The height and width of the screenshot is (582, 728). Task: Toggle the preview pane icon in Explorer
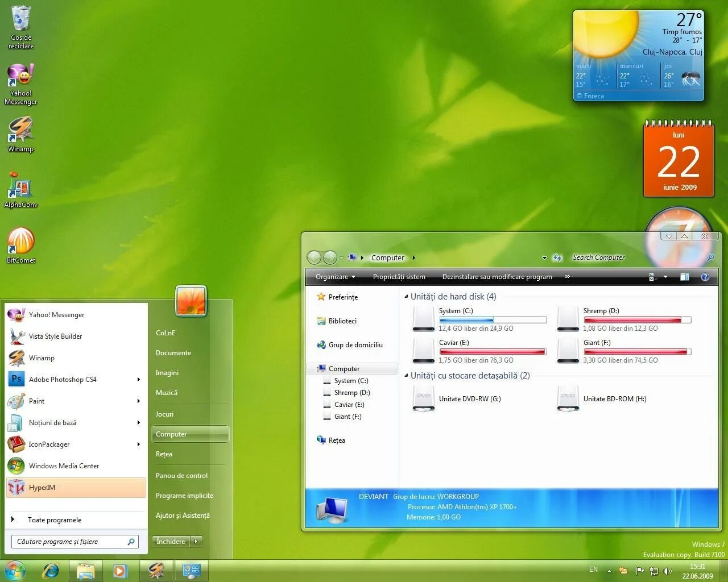(685, 277)
